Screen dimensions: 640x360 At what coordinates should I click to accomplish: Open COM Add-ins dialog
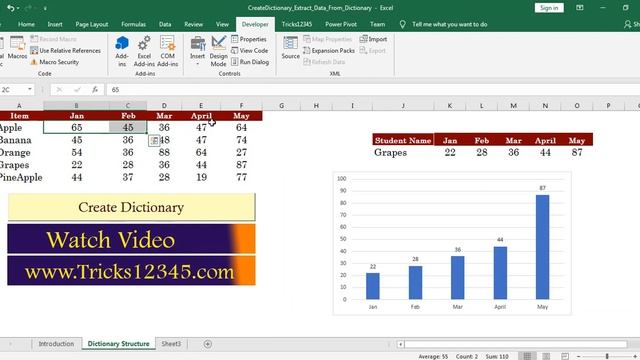(x=167, y=51)
